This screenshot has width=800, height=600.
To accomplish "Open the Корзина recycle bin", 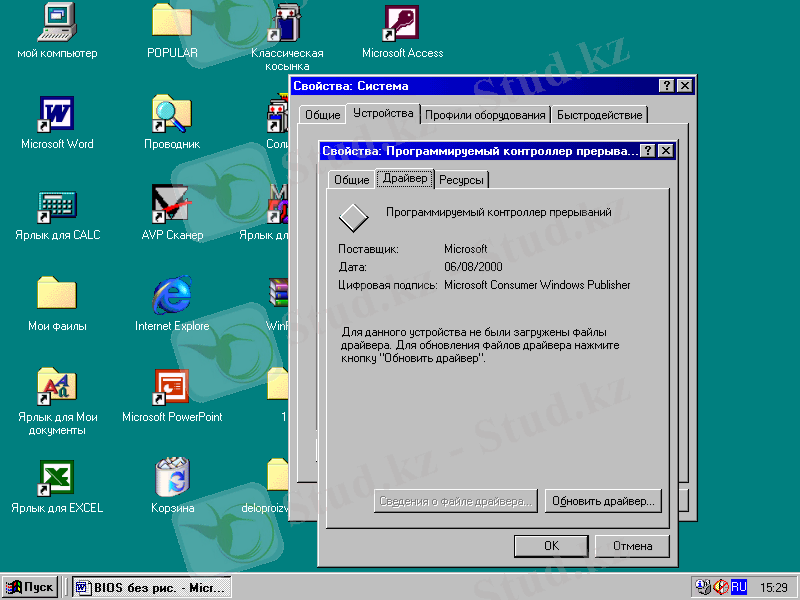I will [172, 477].
